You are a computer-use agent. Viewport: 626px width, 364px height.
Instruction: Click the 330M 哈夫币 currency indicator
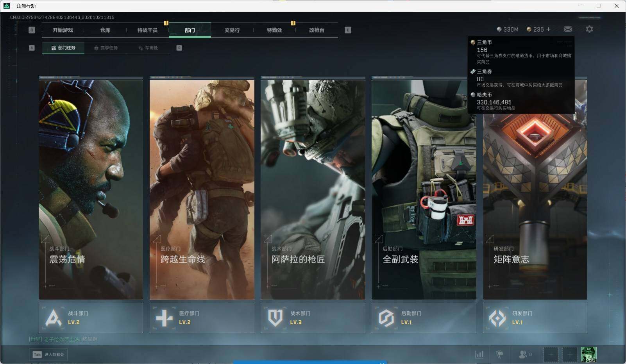click(x=508, y=29)
